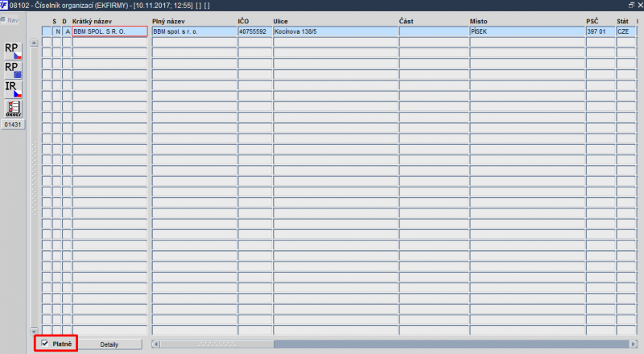Click vertical scrollbar down arrow

coord(34,331)
